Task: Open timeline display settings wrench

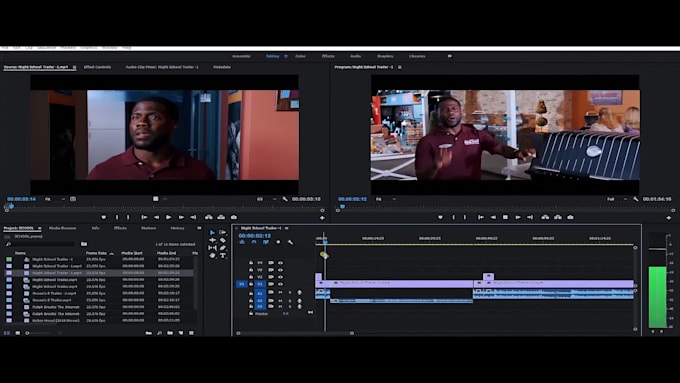Action: pyautogui.click(x=290, y=242)
